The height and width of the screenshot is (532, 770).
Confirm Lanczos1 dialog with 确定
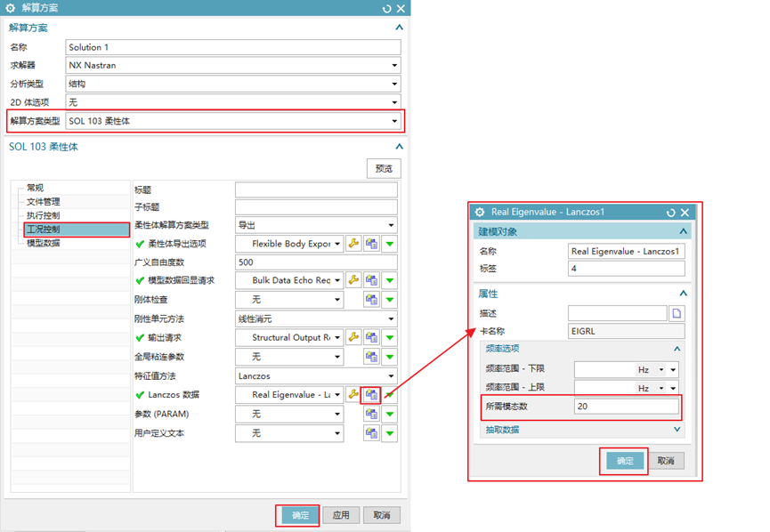tap(625, 461)
